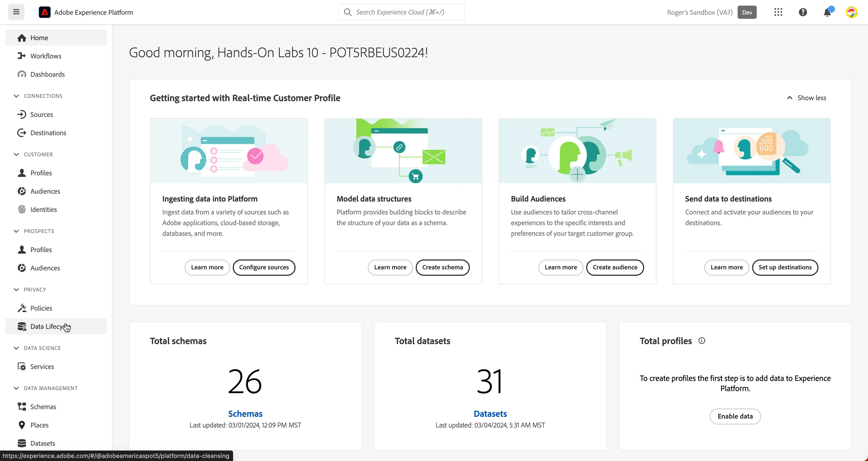The height and width of the screenshot is (461, 868).
Task: Open the Schemas link under Total schemas
Action: (245, 413)
